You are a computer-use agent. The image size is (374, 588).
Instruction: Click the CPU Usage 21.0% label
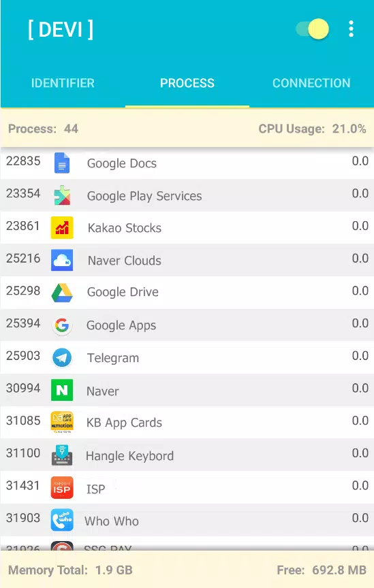tap(312, 129)
